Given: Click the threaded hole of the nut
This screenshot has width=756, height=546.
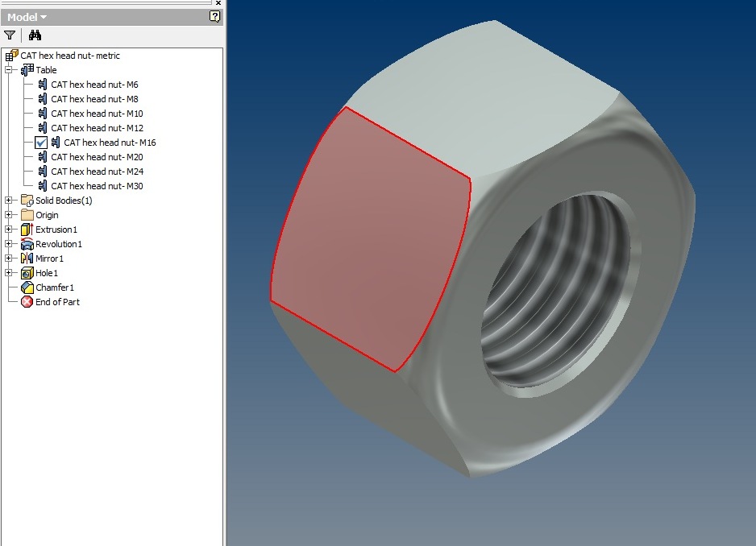Looking at the screenshot, I should (559, 294).
